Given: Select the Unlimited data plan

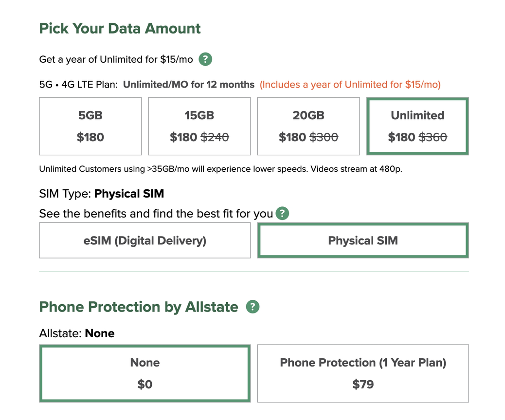Looking at the screenshot, I should click(x=417, y=126).
